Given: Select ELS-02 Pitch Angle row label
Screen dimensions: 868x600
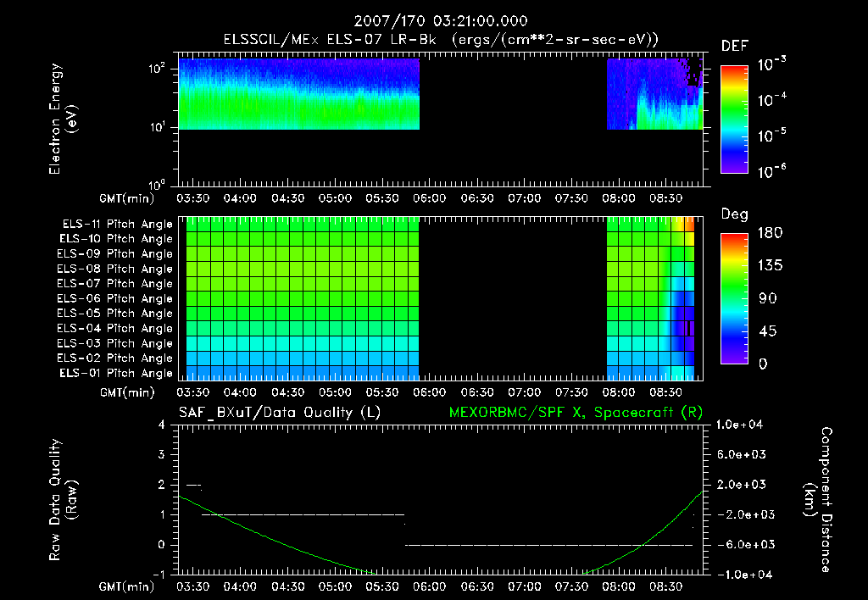Looking at the screenshot, I should point(114,358).
